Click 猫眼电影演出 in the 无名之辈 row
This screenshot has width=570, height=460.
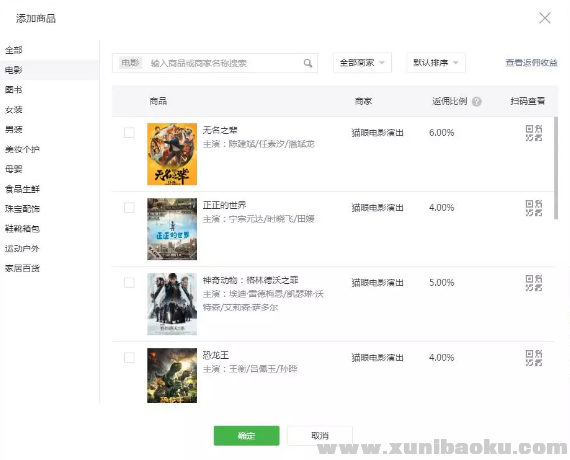coord(377,133)
